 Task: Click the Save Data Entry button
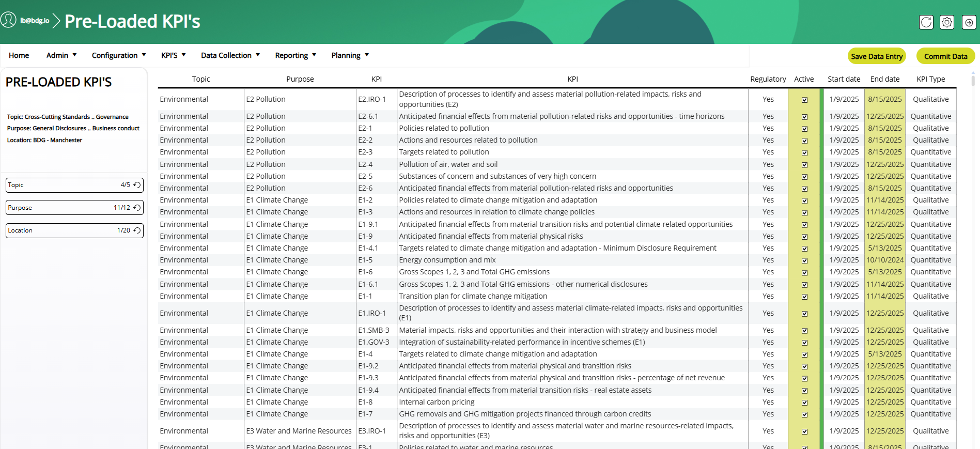[x=876, y=56]
